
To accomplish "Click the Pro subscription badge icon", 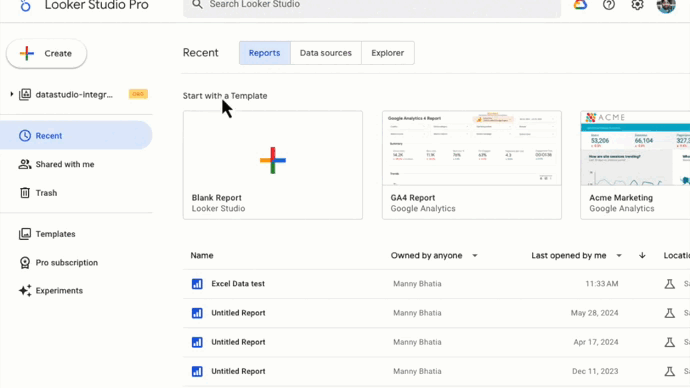I will click(25, 263).
